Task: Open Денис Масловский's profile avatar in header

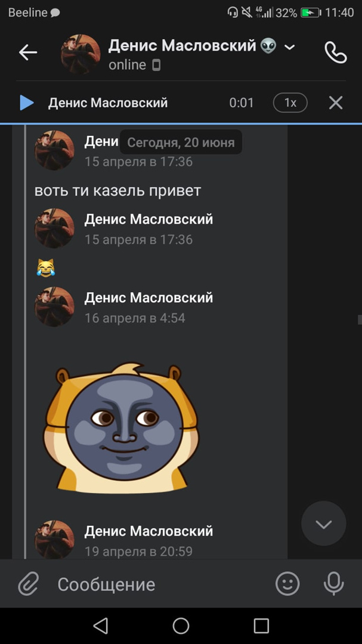Action: point(81,54)
